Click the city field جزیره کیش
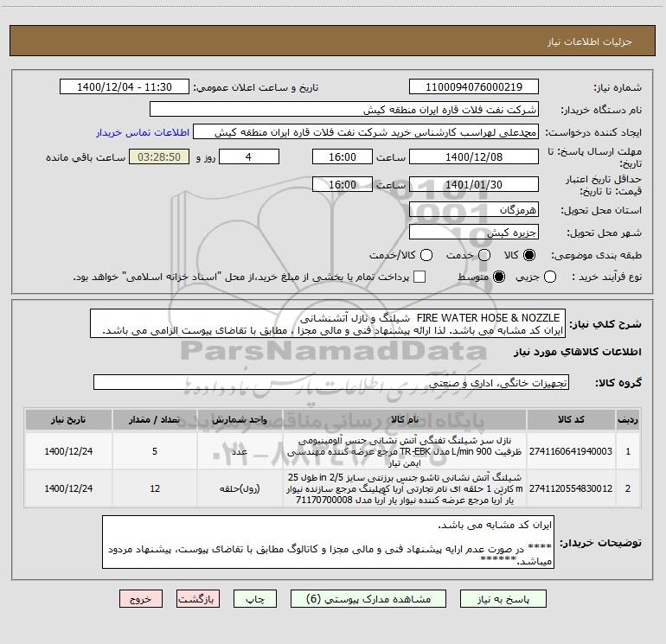The image size is (666, 644). (474, 232)
